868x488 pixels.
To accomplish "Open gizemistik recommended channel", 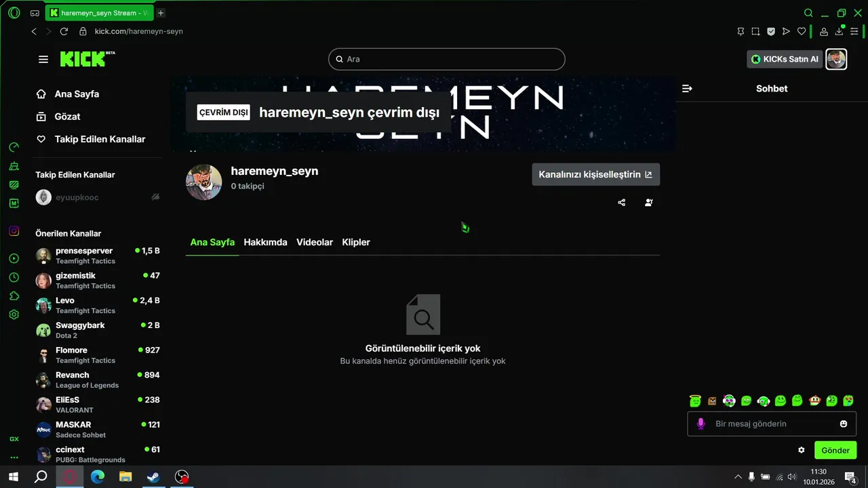I will pos(98,280).
